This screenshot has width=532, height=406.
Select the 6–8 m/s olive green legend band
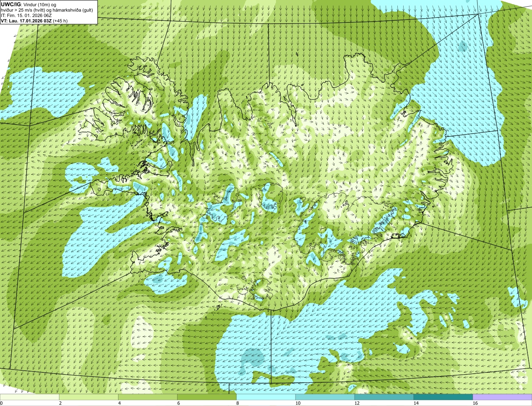coord(207,397)
